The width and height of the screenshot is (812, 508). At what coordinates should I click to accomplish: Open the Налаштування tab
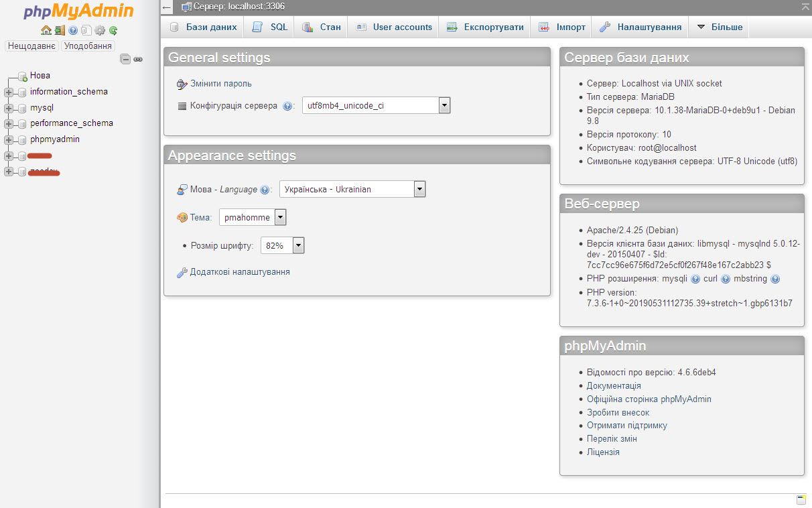640,27
